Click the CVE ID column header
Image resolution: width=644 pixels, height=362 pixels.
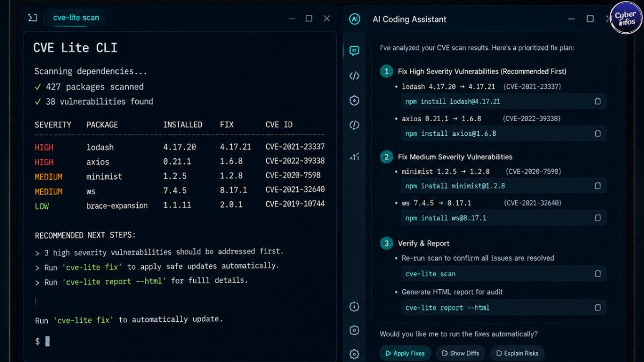pos(279,124)
